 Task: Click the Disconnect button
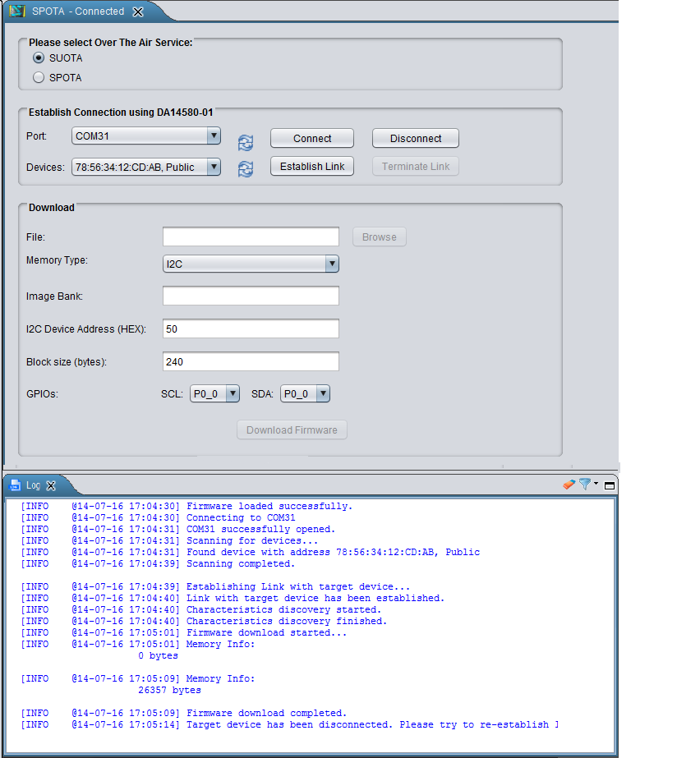416,138
